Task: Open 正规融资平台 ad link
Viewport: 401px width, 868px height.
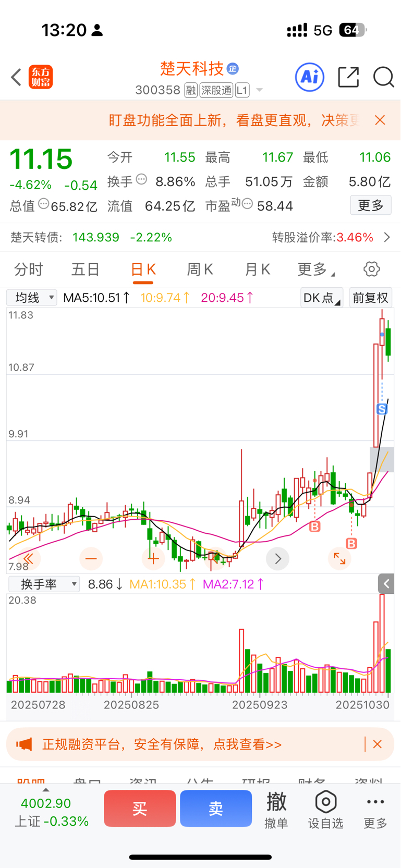Action: pyautogui.click(x=162, y=744)
